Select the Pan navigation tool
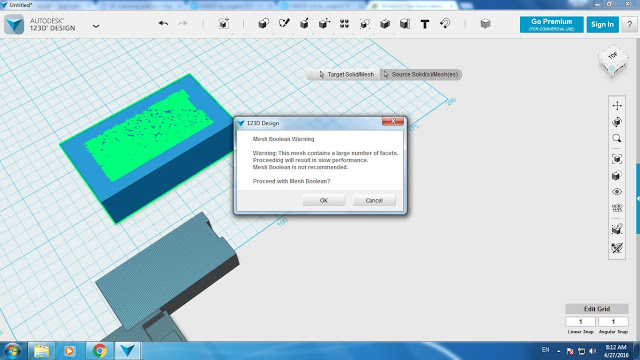The height and width of the screenshot is (360, 640). pyautogui.click(x=617, y=106)
